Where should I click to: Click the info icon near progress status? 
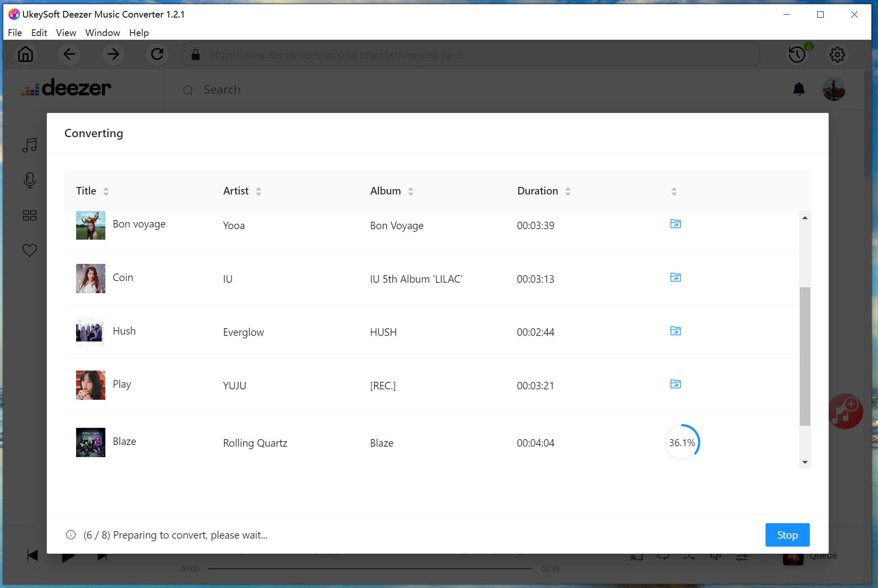point(71,535)
